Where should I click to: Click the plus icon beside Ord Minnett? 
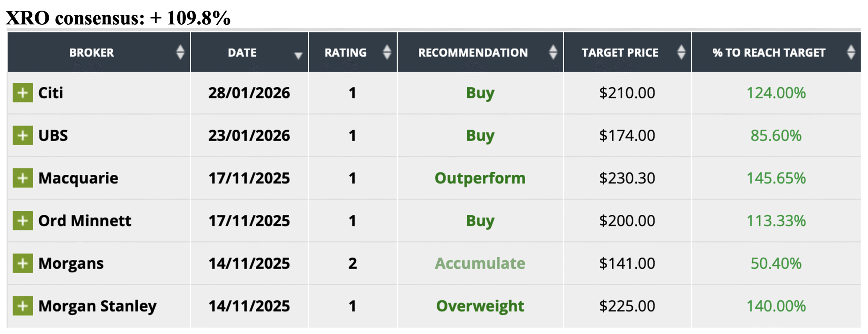click(23, 221)
